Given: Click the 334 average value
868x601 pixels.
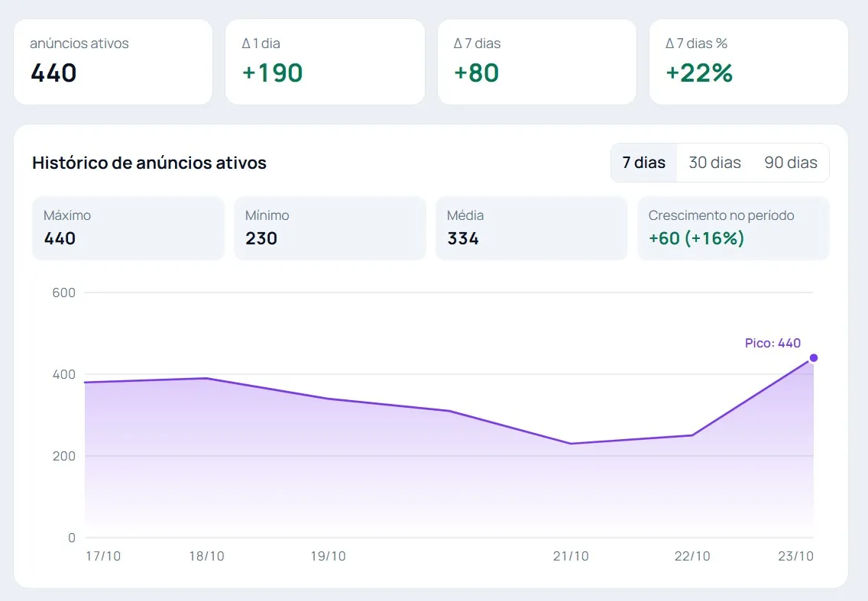Looking at the screenshot, I should point(463,238).
